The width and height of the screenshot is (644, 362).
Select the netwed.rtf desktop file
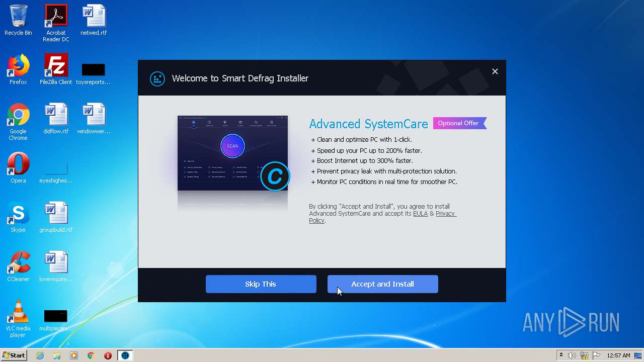pyautogui.click(x=94, y=20)
